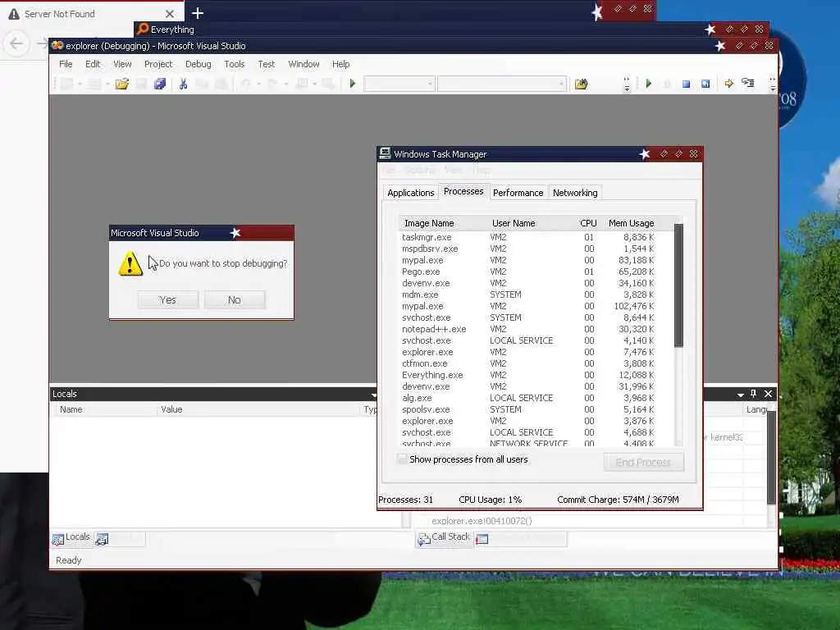Click the Restart debugging icon

[x=705, y=84]
